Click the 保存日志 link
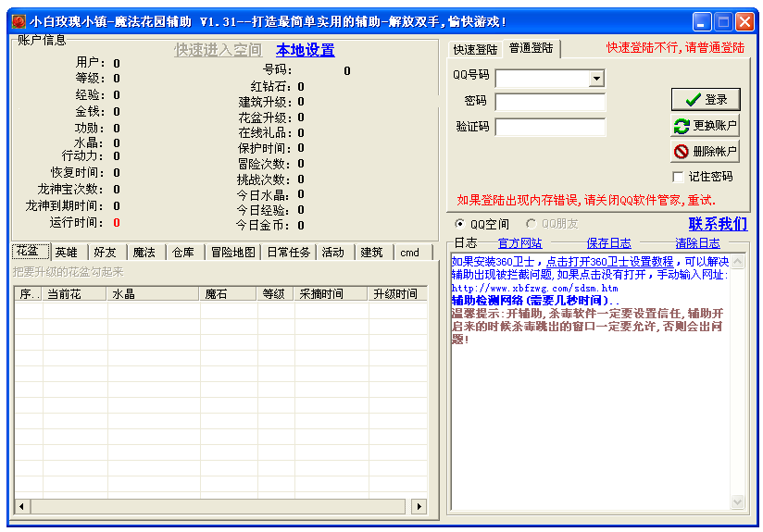The width and height of the screenshot is (763, 532). point(608,243)
